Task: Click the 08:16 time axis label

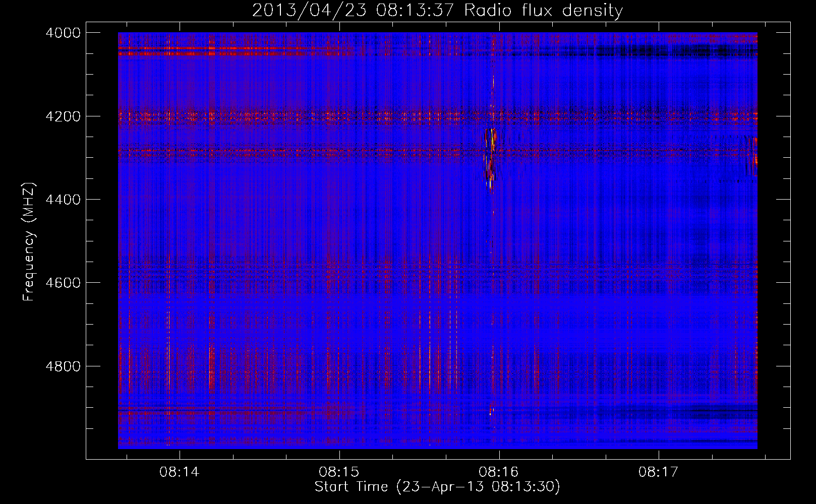Action: pyautogui.click(x=499, y=472)
